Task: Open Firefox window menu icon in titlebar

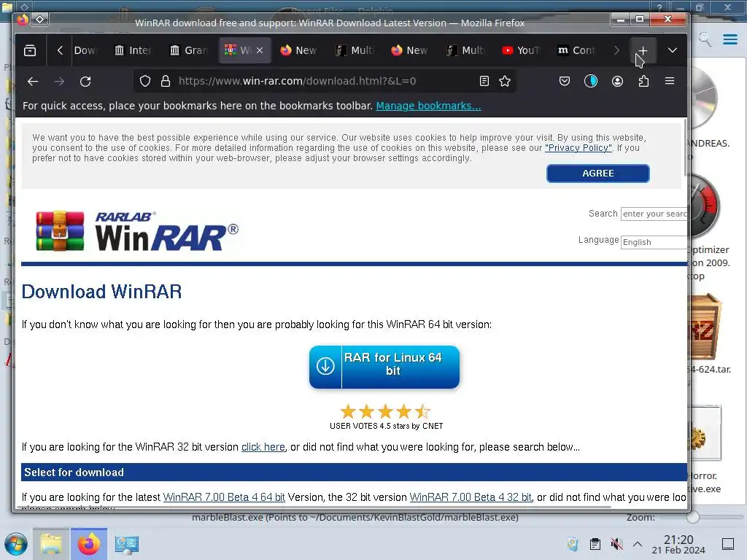Action: coord(23,19)
